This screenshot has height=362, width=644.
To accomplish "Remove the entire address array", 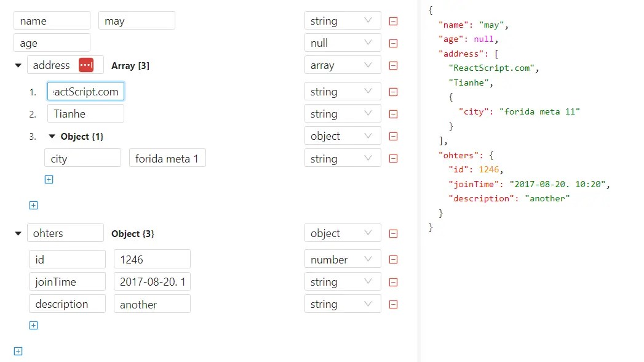I will [393, 65].
